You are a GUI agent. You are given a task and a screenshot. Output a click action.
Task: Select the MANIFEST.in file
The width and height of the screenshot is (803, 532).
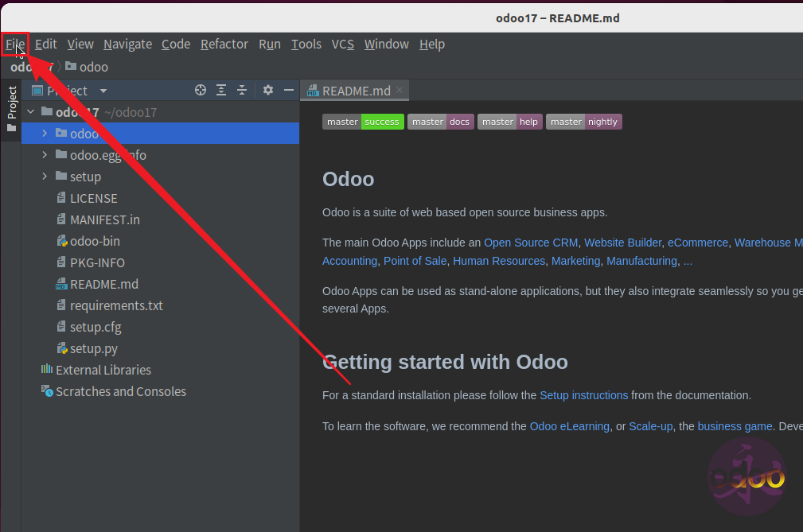coord(160,219)
